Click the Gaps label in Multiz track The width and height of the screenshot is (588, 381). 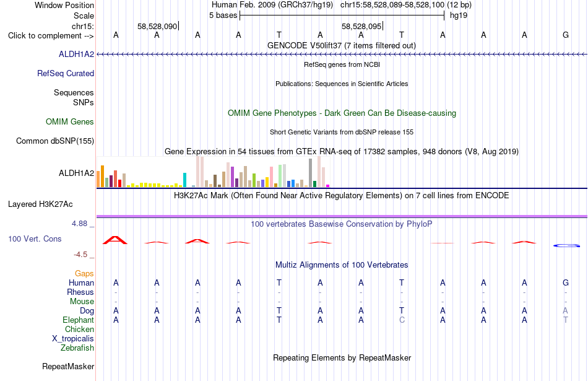[84, 274]
